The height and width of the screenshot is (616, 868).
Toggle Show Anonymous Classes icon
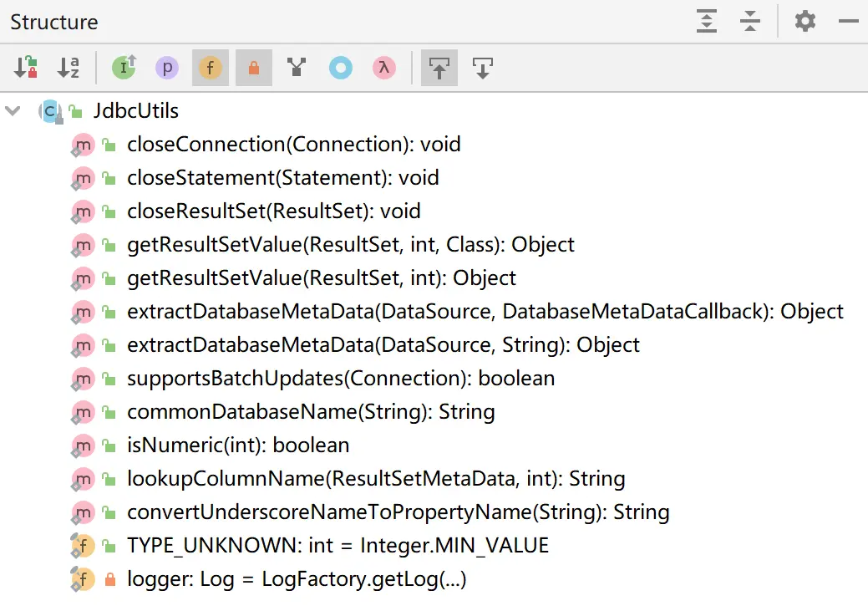coord(341,68)
